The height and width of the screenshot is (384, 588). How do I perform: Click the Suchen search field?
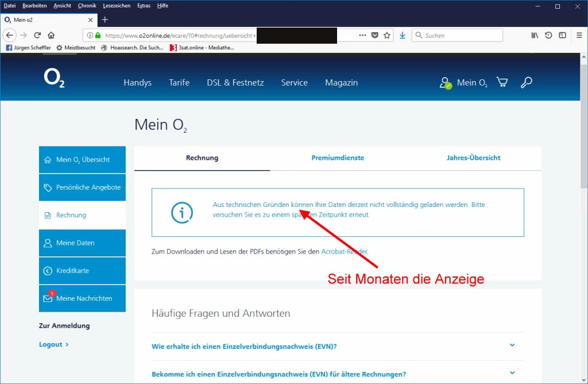pos(457,35)
